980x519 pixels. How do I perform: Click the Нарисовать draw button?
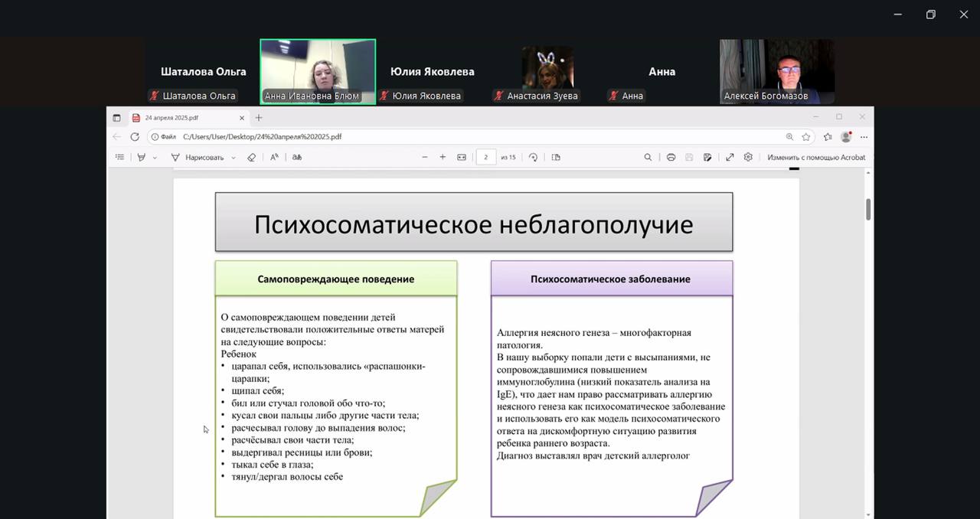coord(198,157)
